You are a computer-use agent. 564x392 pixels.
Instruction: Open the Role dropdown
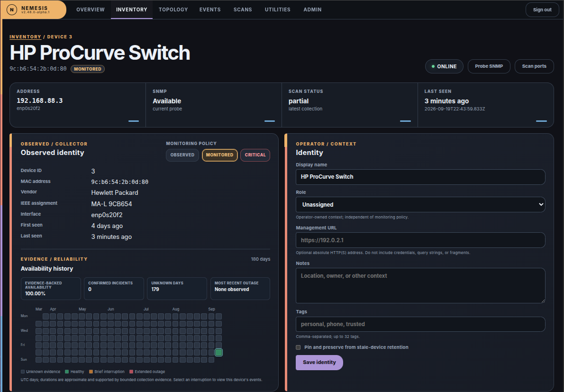point(420,205)
